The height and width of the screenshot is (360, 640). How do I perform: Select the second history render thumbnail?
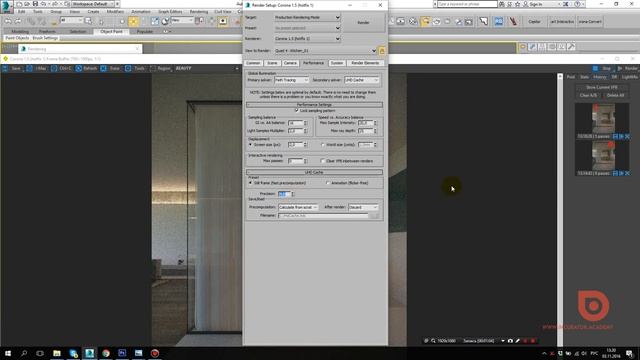603,156
